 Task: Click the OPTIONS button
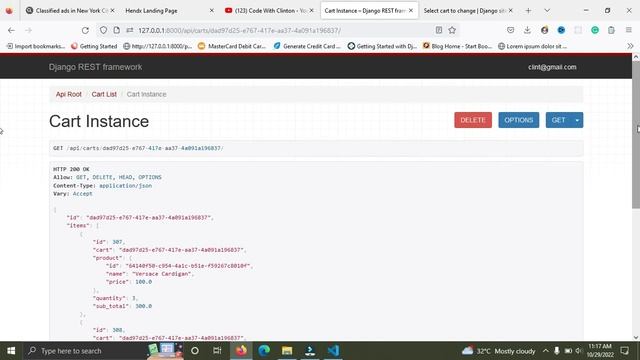tap(518, 120)
